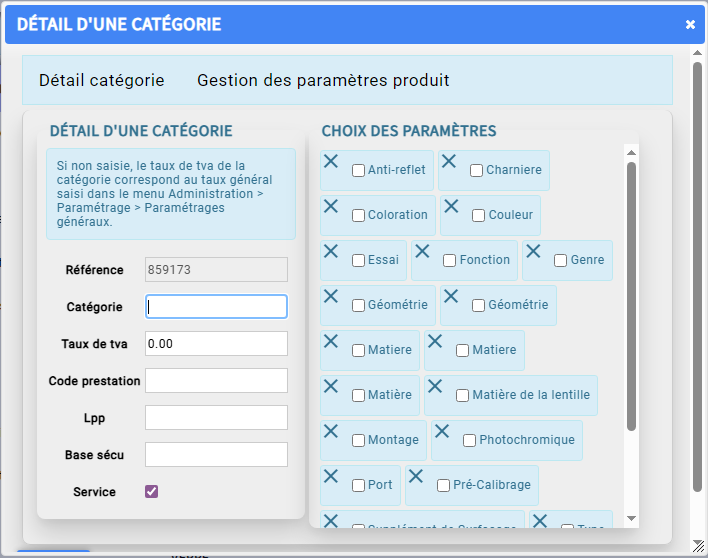Click the Catégorie text field
Viewport: 708px width, 558px height.
(216, 306)
